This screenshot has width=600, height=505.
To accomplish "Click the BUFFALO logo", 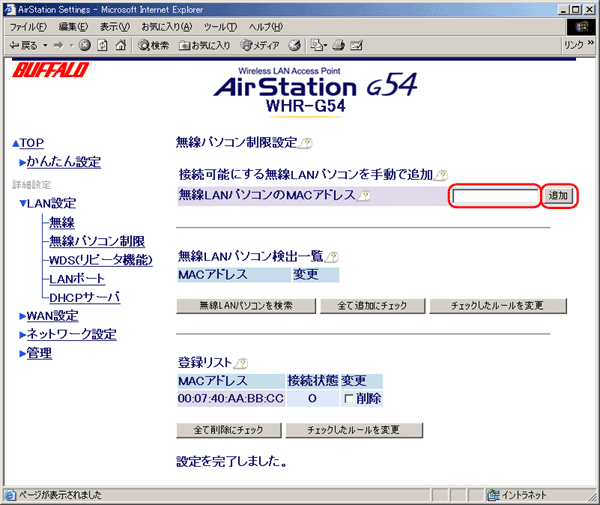I will click(x=50, y=70).
